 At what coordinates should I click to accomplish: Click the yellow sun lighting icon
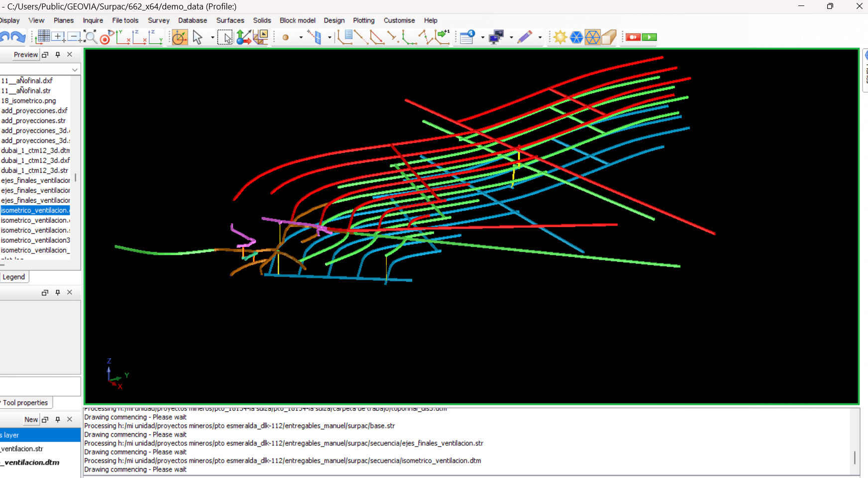pos(560,37)
